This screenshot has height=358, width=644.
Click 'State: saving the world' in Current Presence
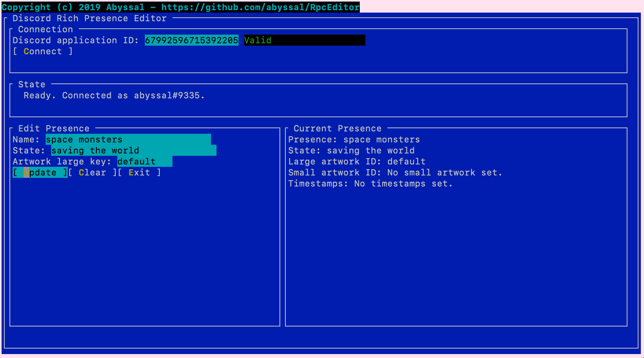[x=352, y=151]
